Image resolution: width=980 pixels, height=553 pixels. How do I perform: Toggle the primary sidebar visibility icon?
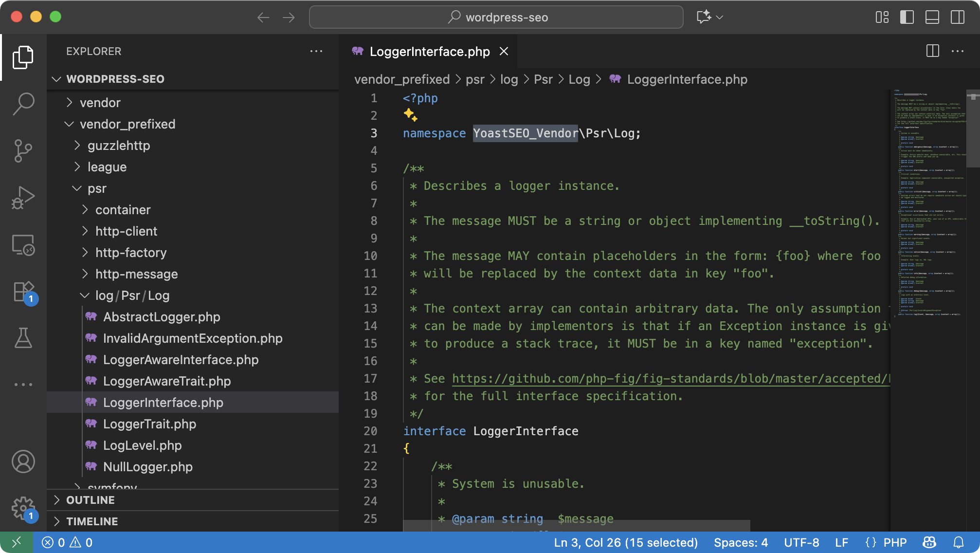coord(908,17)
